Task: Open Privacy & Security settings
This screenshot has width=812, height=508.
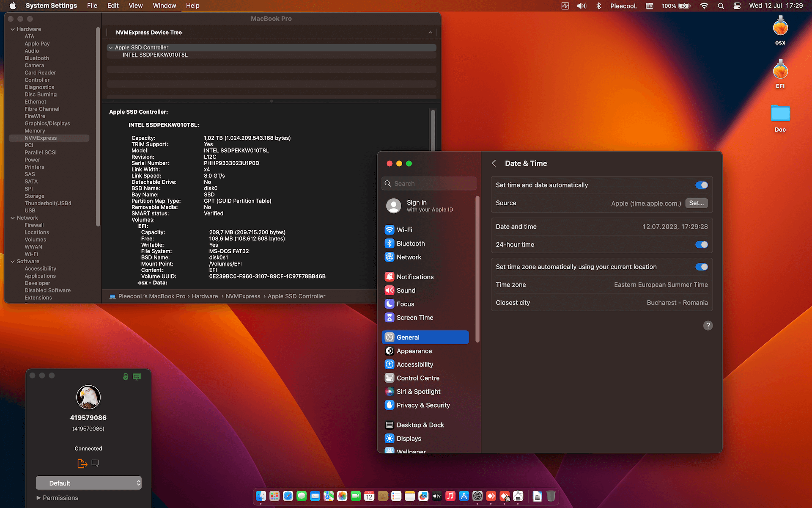Action: 425,405
